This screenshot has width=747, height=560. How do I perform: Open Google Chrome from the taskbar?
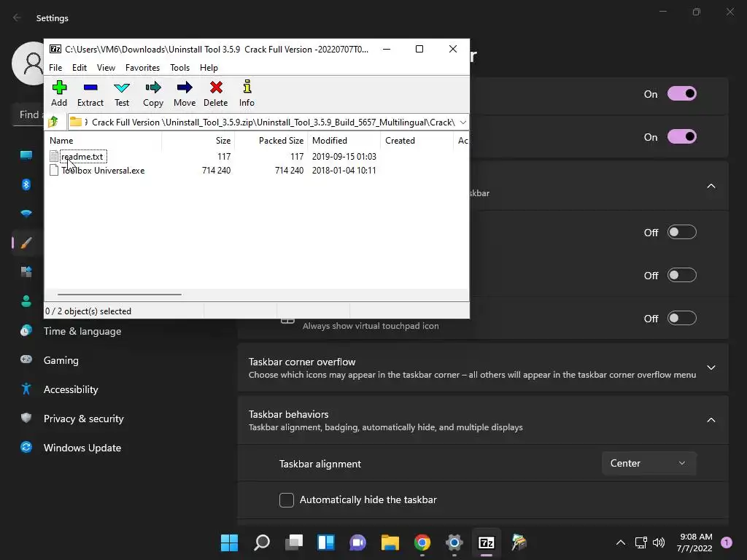422,542
